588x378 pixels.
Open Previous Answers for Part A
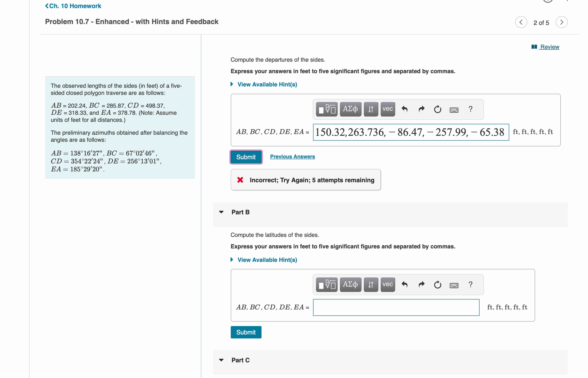click(x=292, y=156)
